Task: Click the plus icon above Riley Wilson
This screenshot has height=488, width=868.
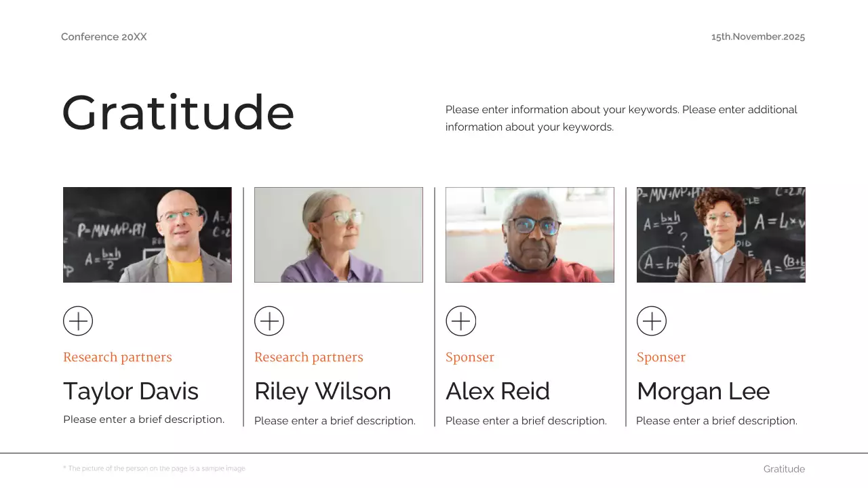Action: [269, 321]
